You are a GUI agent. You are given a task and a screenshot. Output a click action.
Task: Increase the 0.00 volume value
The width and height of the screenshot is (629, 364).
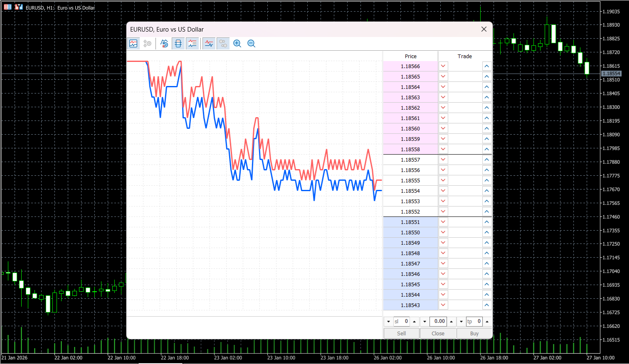(x=451, y=322)
